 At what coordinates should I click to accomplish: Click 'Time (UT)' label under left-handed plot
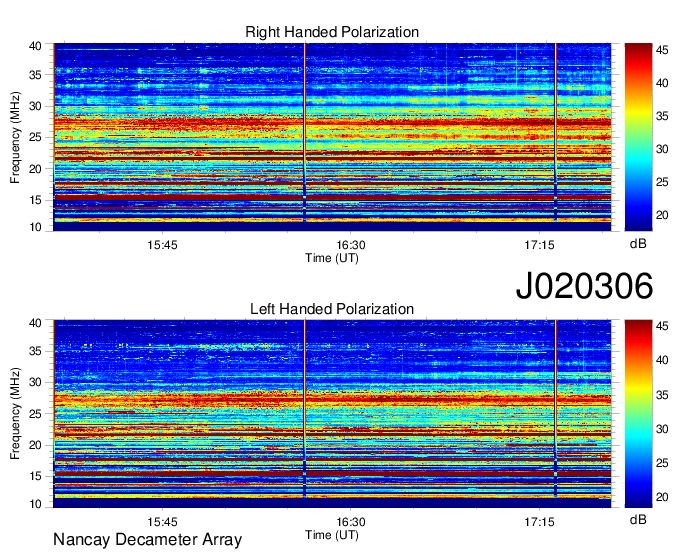point(332,535)
